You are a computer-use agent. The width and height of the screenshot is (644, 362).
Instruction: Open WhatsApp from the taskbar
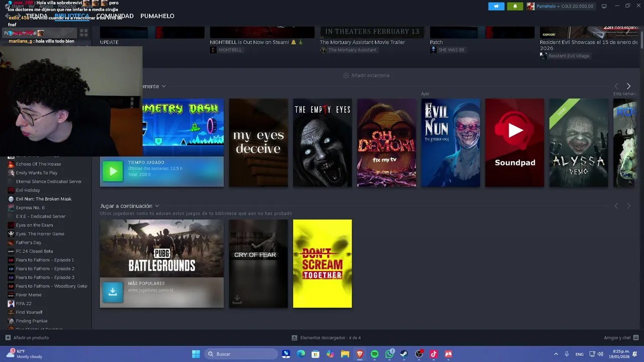(389, 354)
